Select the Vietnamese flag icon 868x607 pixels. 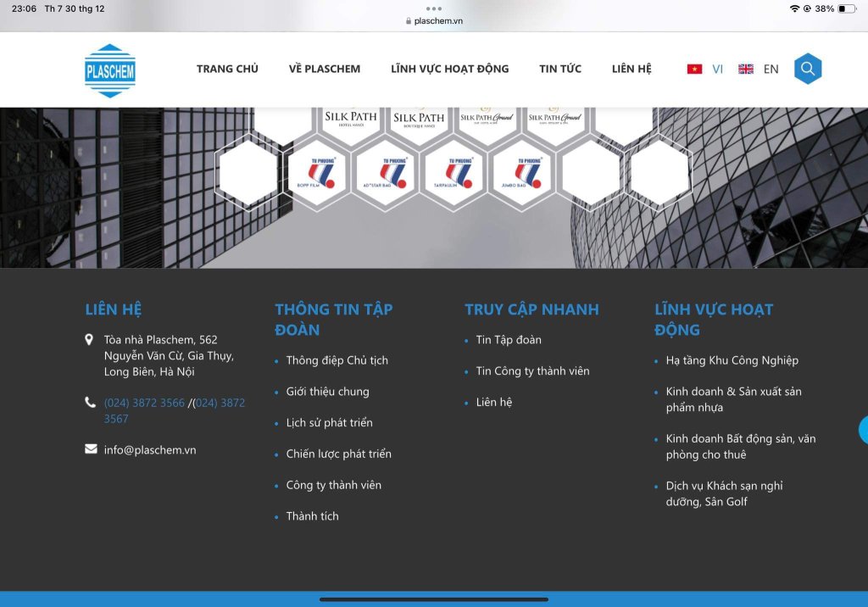(694, 69)
